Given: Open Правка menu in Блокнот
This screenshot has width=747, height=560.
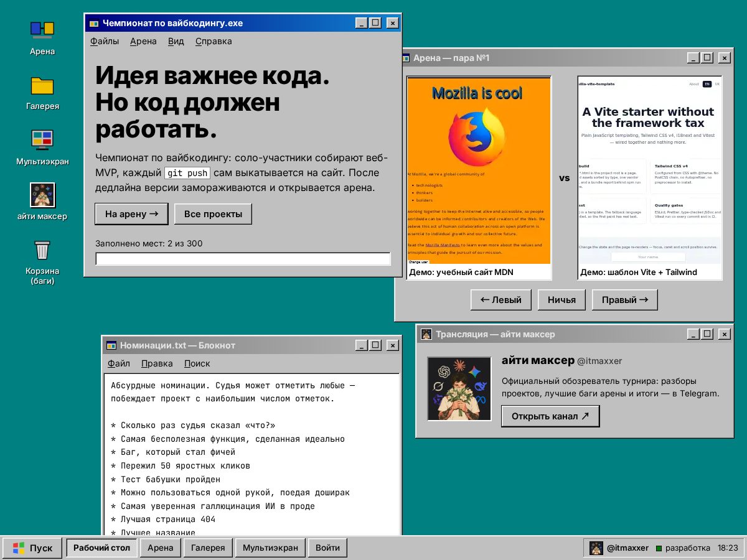Looking at the screenshot, I should [x=157, y=363].
